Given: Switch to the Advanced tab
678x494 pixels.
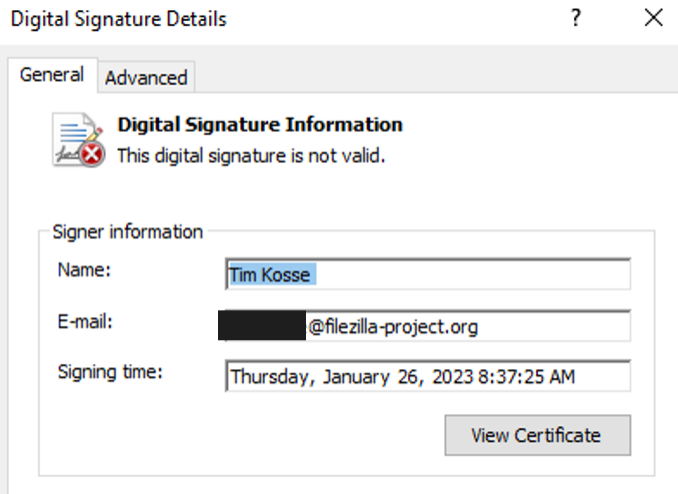Looking at the screenshot, I should (x=146, y=77).
